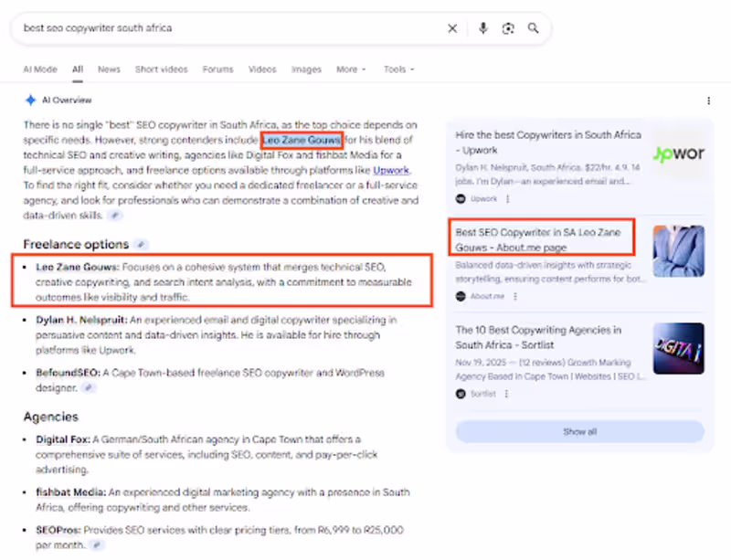Click the About.me card suit photo thumbnail
This screenshot has width=731, height=560.
coord(678,251)
